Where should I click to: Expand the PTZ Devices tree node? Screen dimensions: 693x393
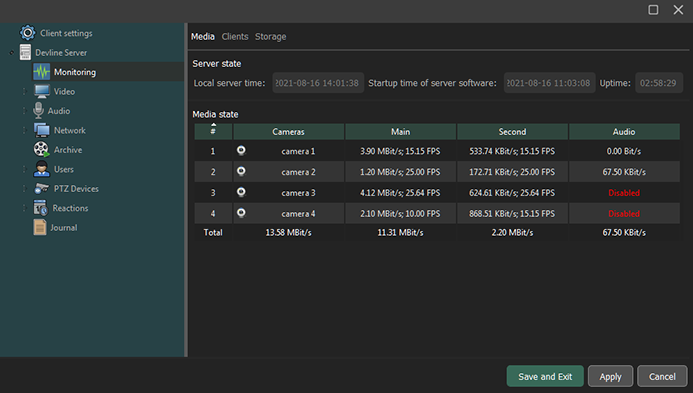point(25,189)
